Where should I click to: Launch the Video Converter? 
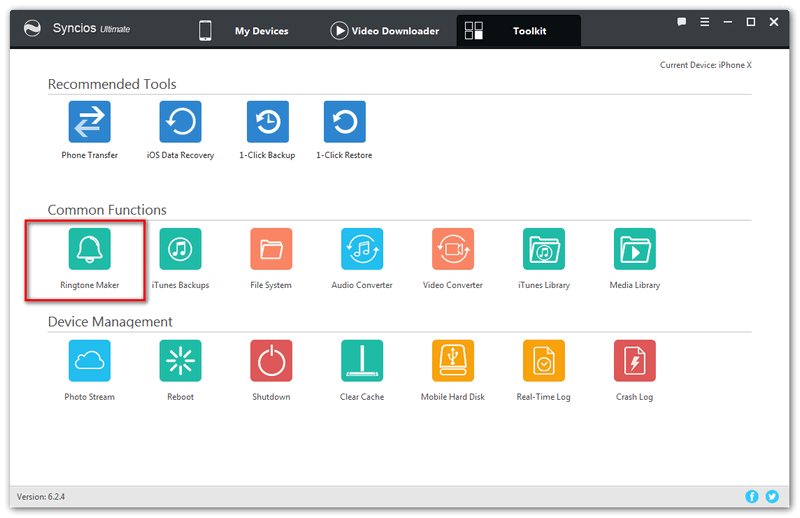coord(452,249)
